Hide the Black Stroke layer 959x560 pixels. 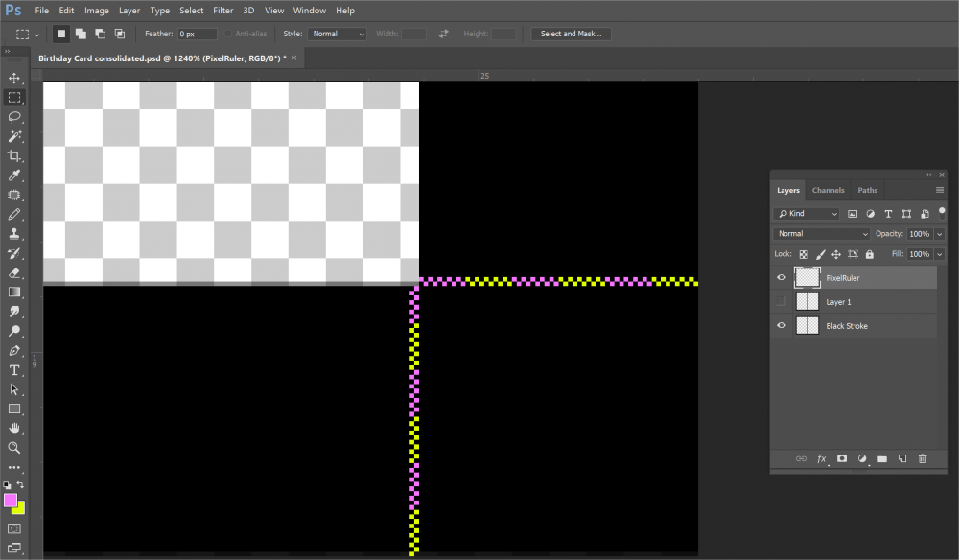782,326
